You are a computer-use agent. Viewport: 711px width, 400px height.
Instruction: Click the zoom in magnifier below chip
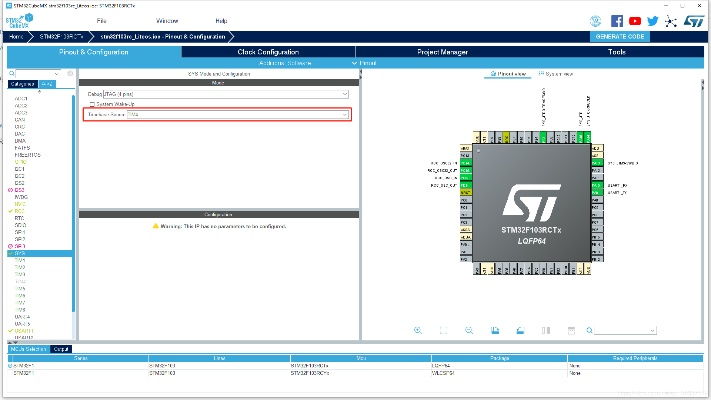coord(418,330)
